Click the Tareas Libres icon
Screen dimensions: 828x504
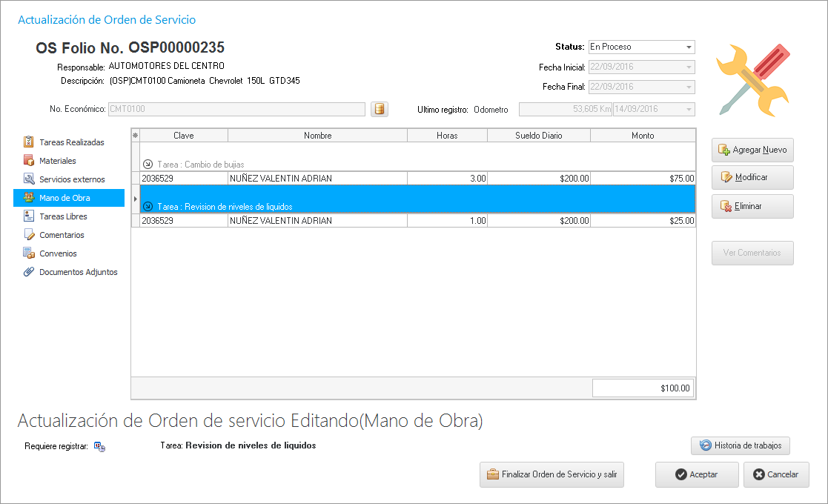click(29, 216)
